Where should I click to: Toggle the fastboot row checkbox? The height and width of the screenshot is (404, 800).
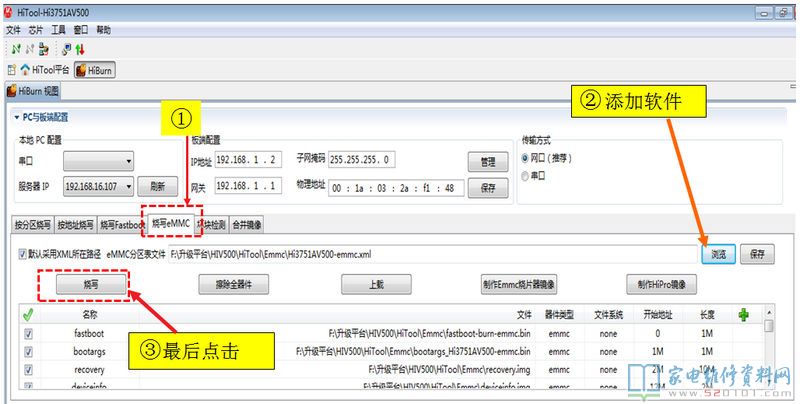28,334
